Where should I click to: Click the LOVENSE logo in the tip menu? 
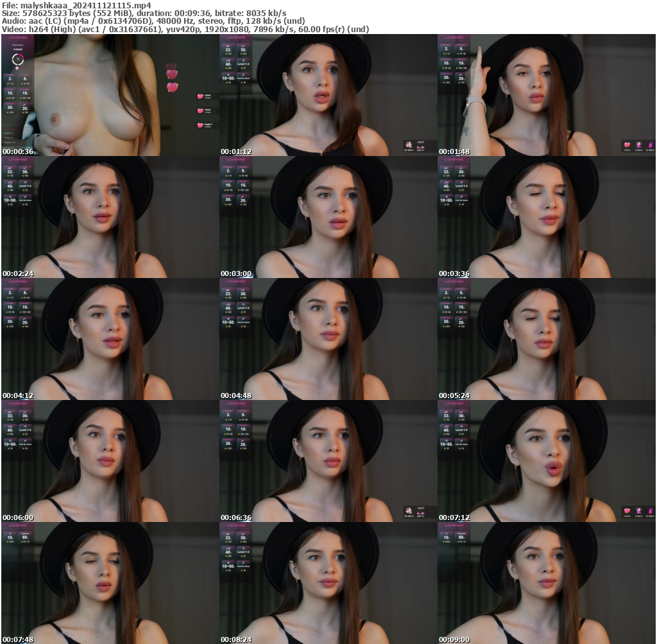pyautogui.click(x=17, y=37)
